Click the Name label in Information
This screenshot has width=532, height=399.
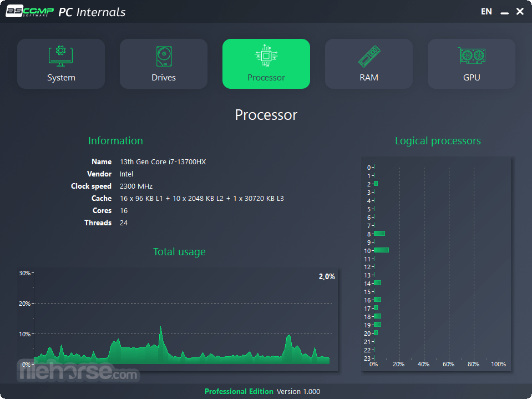click(102, 162)
